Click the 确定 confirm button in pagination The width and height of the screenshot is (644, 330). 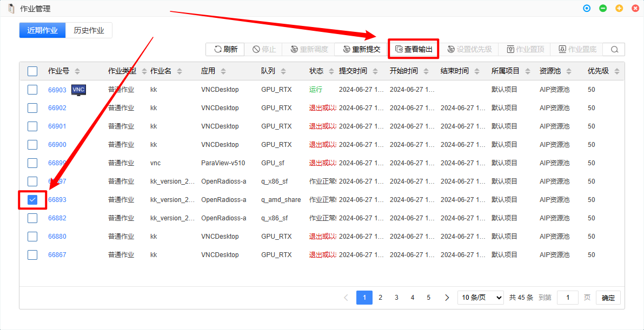tap(608, 298)
